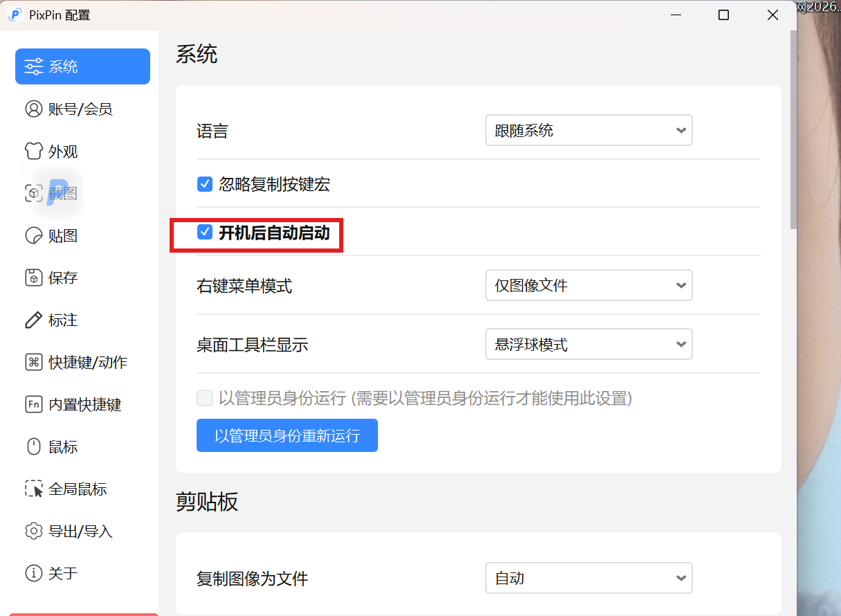Open the 系统 settings page
This screenshot has width=841, height=616.
82,66
